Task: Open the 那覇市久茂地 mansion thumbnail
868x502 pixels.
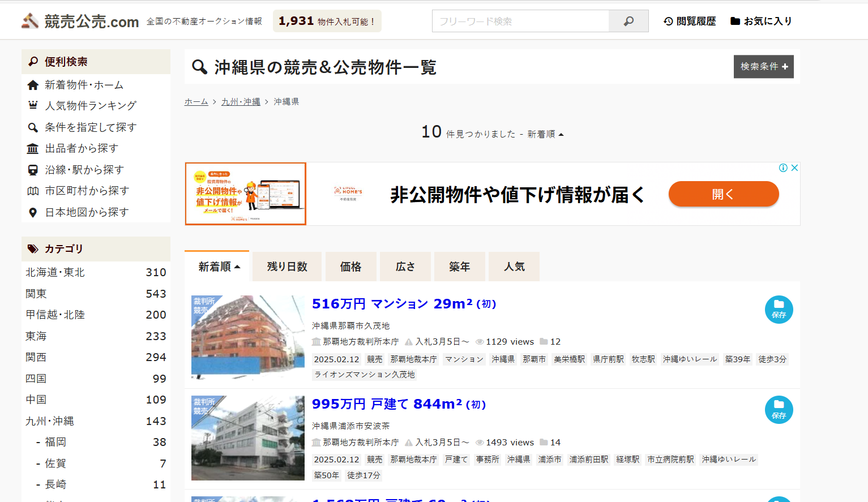Action: [248, 337]
